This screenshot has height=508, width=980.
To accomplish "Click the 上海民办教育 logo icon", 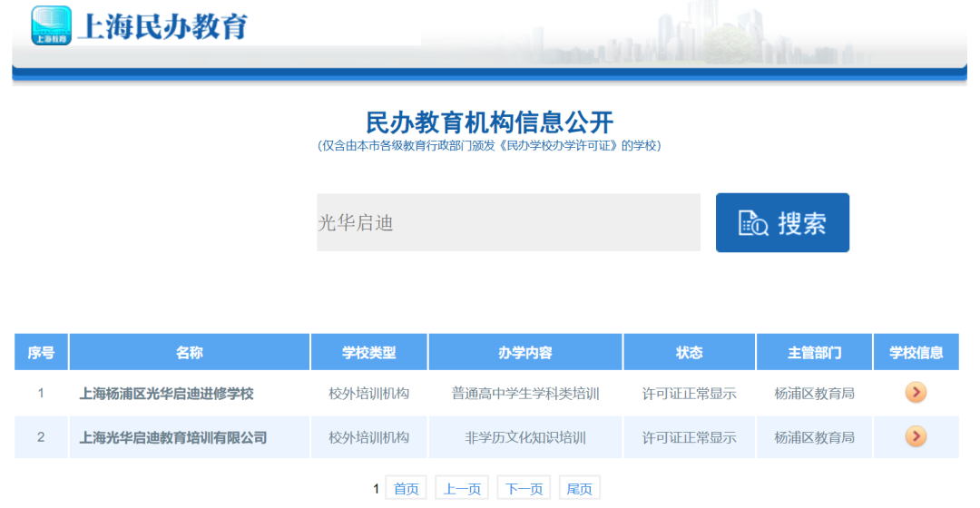I will click(51, 25).
